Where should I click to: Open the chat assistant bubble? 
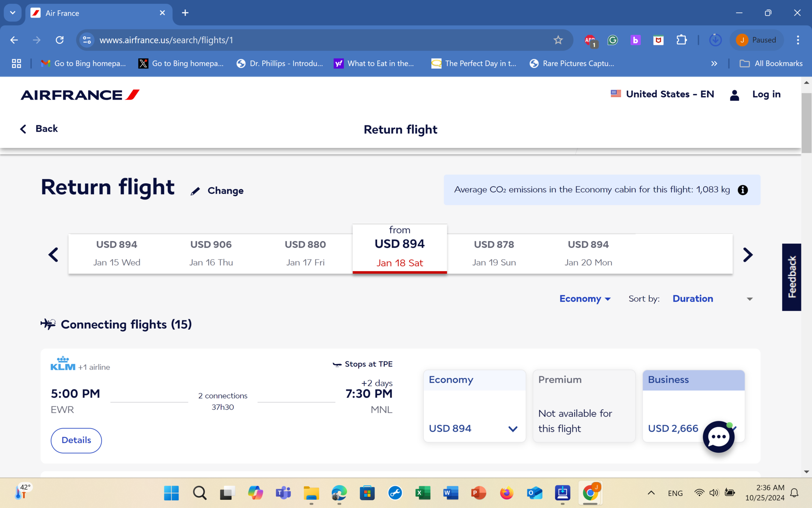pos(718,437)
